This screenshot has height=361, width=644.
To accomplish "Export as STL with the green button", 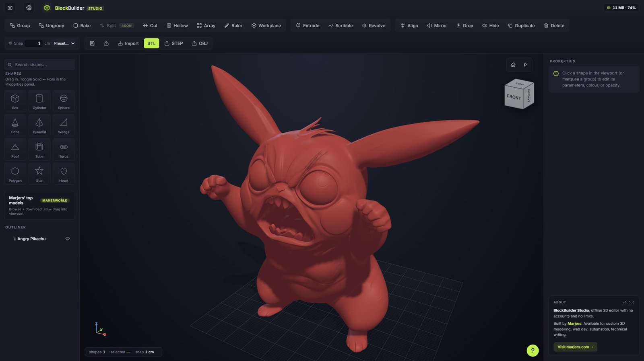I will 151,43.
